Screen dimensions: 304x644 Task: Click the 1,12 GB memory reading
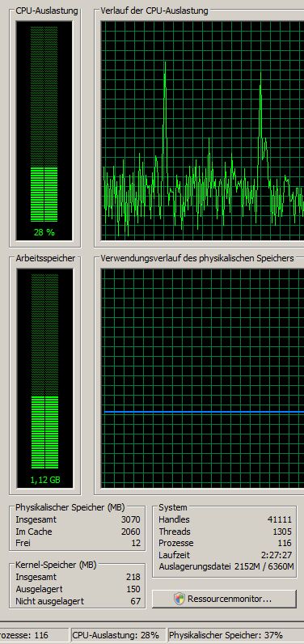tap(44, 480)
